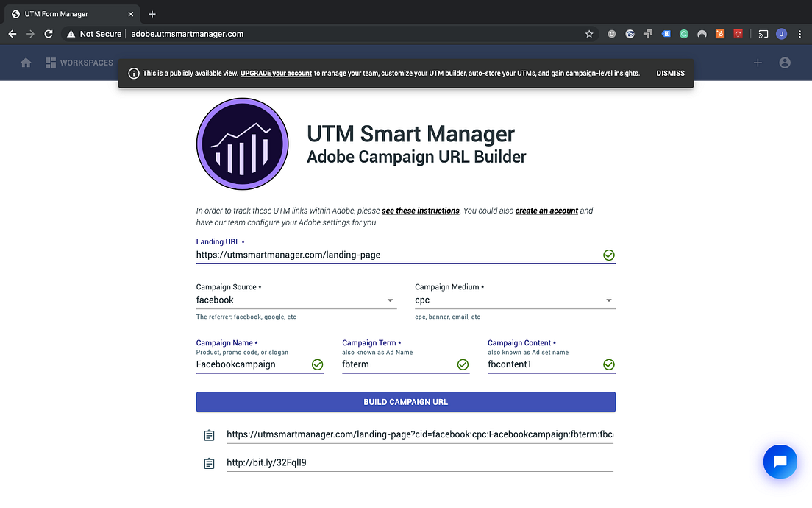The height and width of the screenshot is (508, 812).
Task: Copy the bit.ly link via its clipboard icon
Action: pos(209,462)
